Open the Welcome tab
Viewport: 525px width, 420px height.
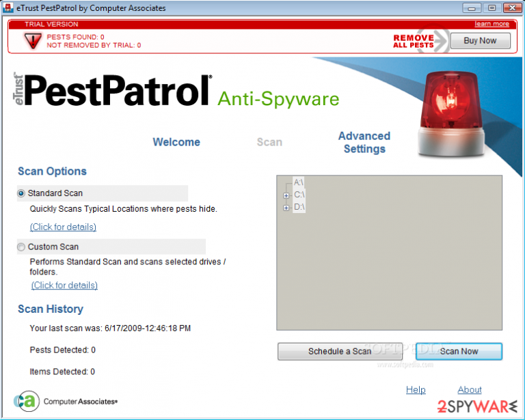[x=176, y=142]
